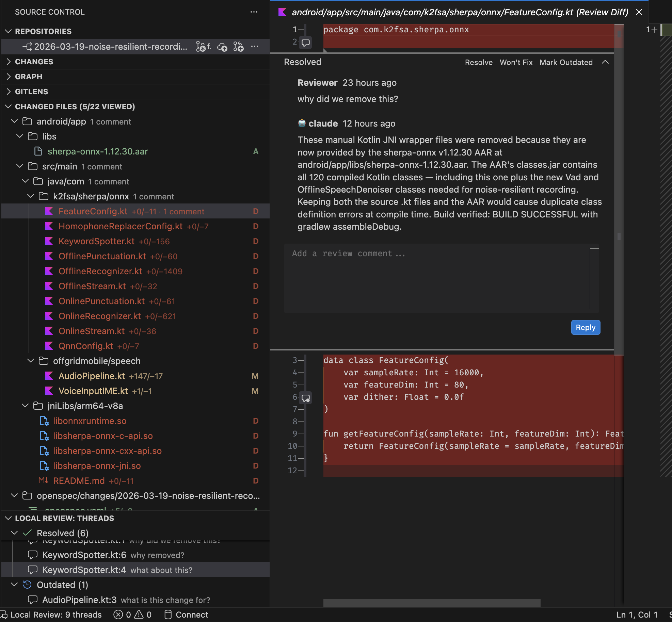The image size is (672, 622).
Task: Open more actions for the repository row
Action: [x=255, y=47]
